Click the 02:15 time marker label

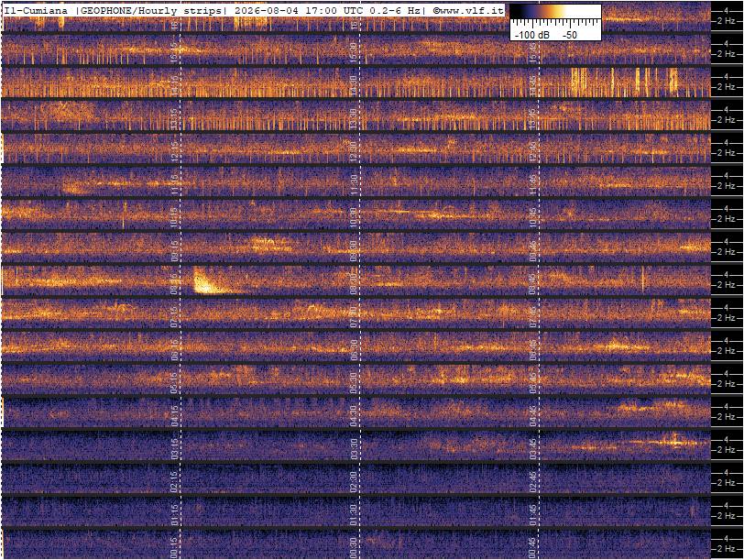[x=175, y=482]
